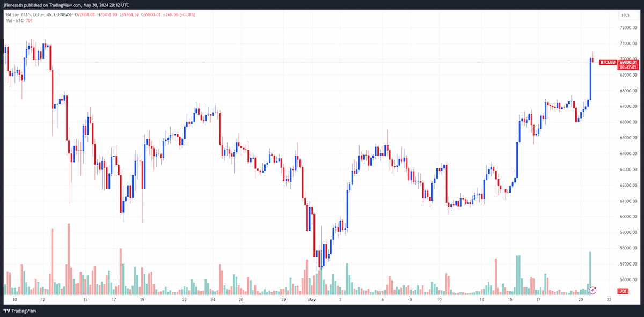Select the Bitcoin / U.S. Dollar symbol title
The image size is (644, 317).
pos(23,14)
